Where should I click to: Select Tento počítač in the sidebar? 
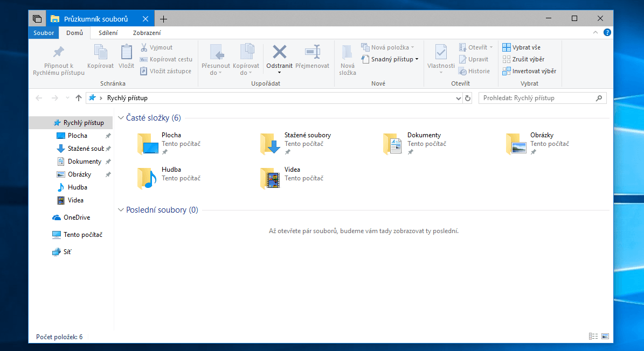pos(82,235)
